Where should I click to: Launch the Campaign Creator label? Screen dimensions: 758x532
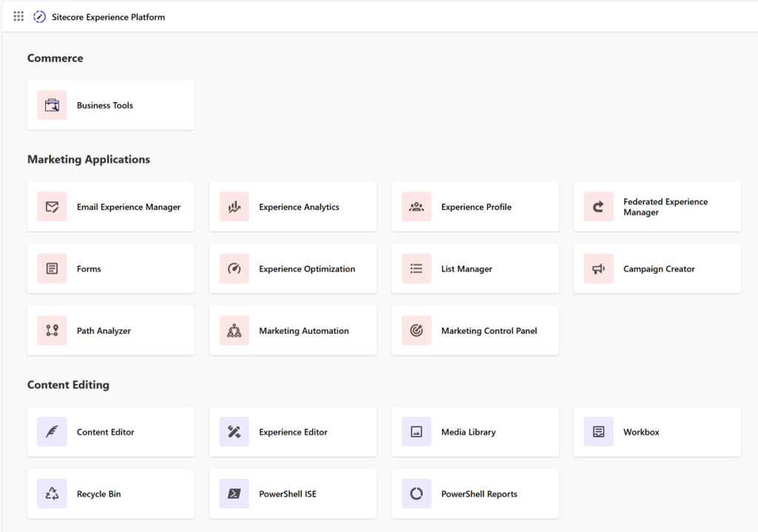point(659,269)
